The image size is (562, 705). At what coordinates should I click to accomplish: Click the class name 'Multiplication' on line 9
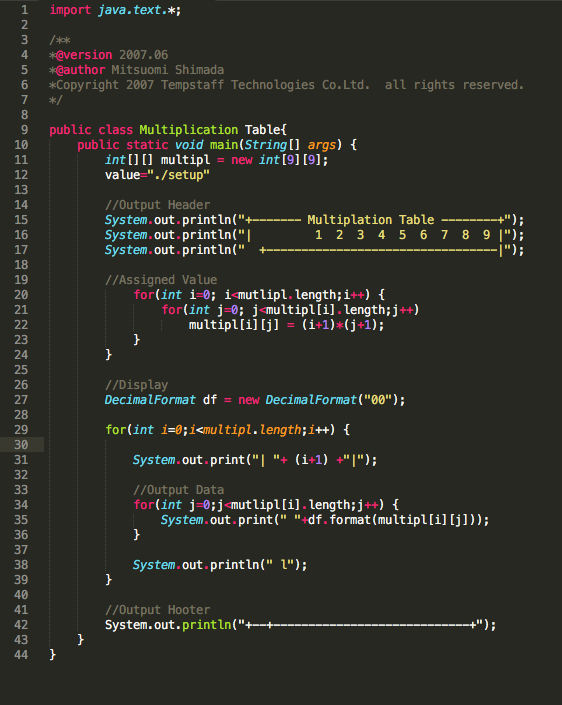tap(188, 130)
